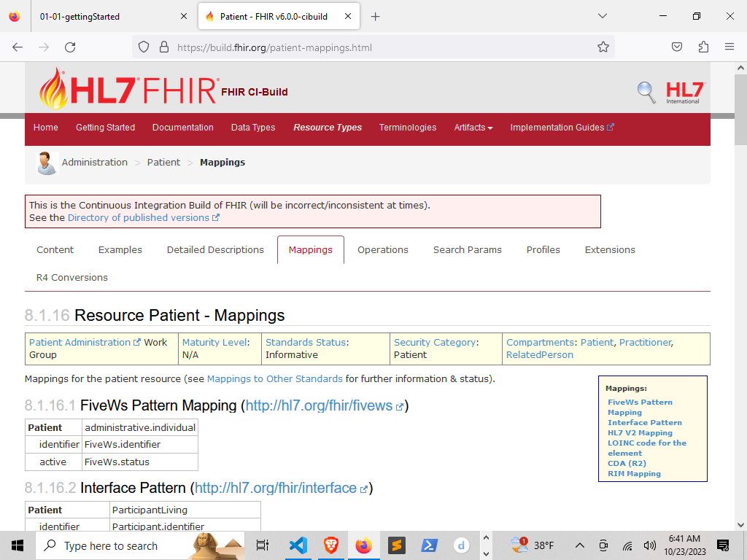Jump to RIM Mapping in sidebar
The width and height of the screenshot is (747, 560).
tap(634, 474)
